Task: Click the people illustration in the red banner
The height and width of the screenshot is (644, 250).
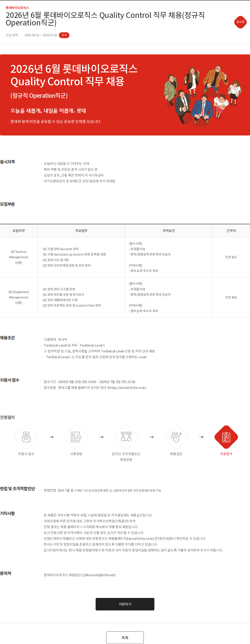Action: tap(203, 95)
